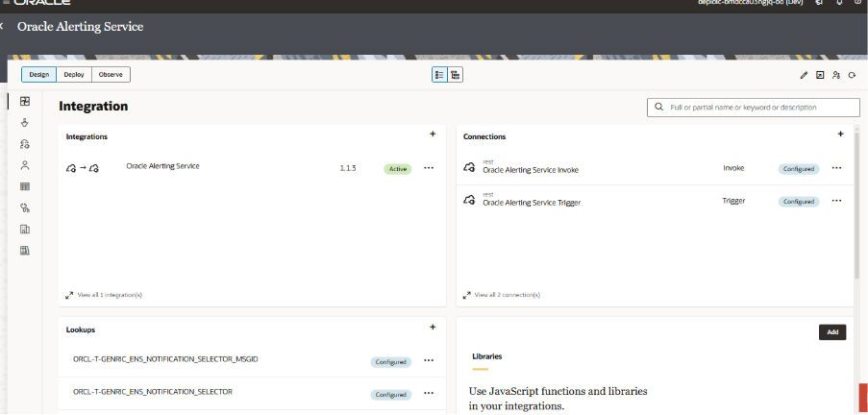Open the help icon in top header
Image resolution: width=868 pixels, height=415 pixels.
click(857, 2)
